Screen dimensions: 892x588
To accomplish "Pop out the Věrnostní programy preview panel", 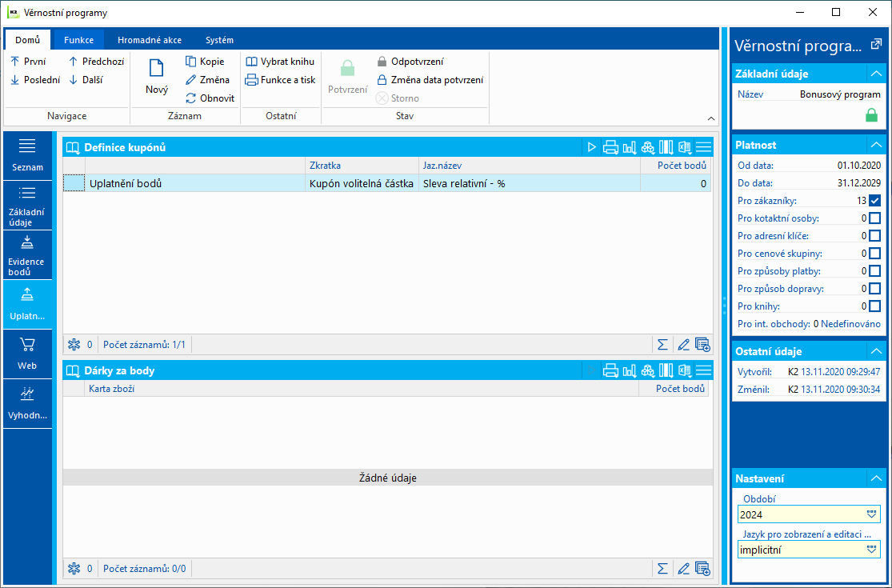I will [x=876, y=44].
